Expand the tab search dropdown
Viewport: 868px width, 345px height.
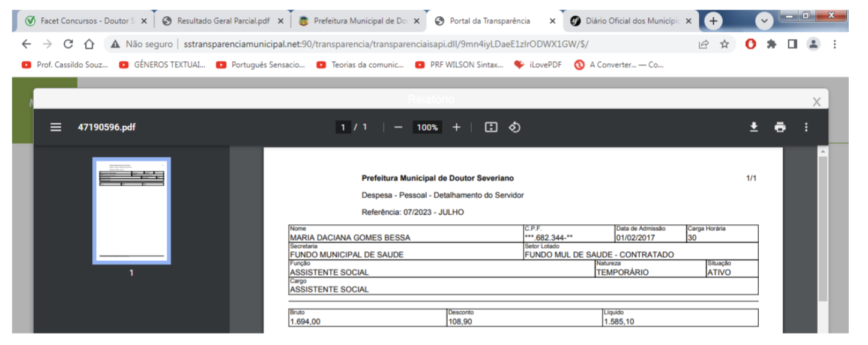coord(764,21)
